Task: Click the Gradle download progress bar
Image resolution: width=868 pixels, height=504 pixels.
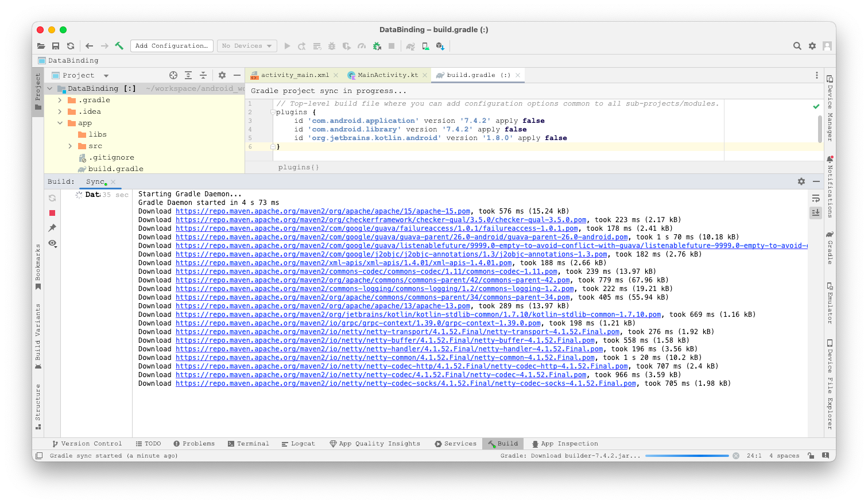Action: [x=687, y=456]
